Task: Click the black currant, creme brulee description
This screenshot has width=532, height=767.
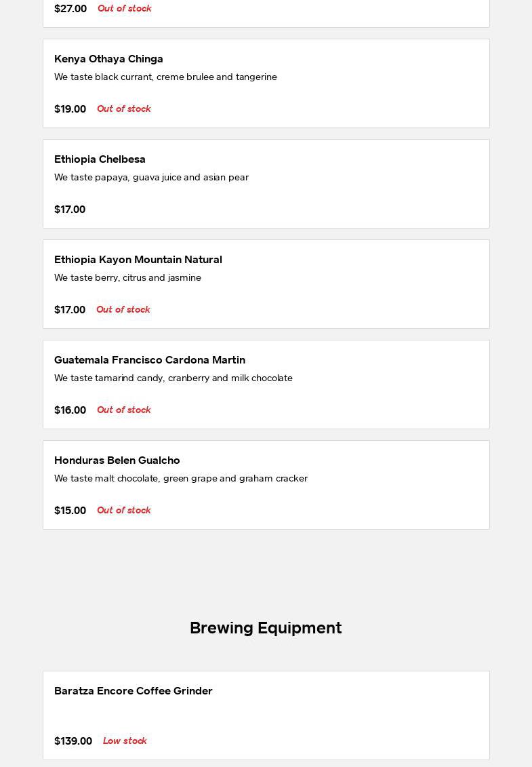Action: (166, 77)
